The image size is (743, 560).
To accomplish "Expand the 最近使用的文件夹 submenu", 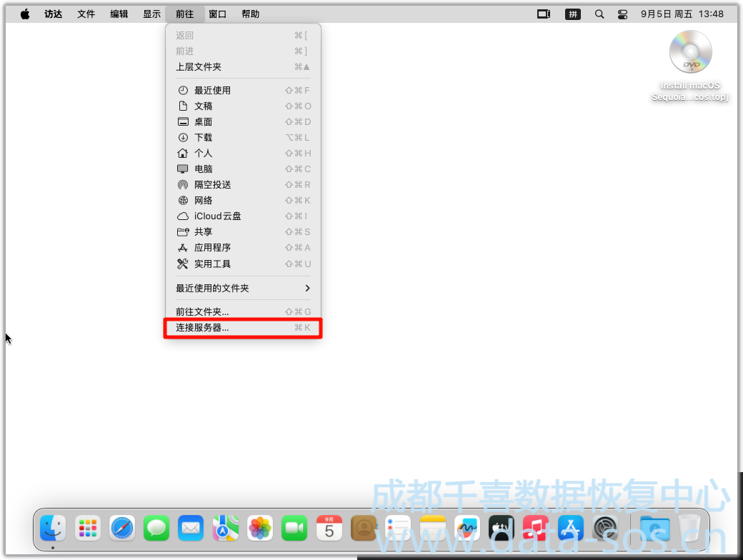I will coord(243,288).
